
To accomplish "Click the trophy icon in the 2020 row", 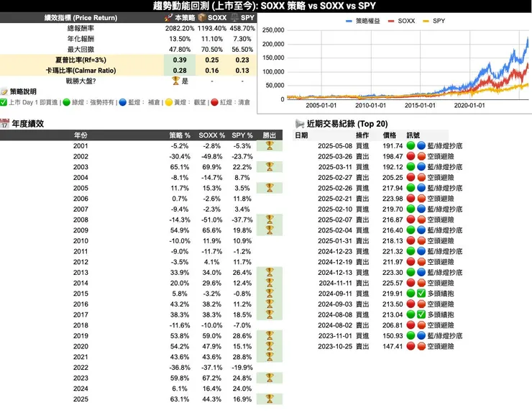I will pos(270,346).
